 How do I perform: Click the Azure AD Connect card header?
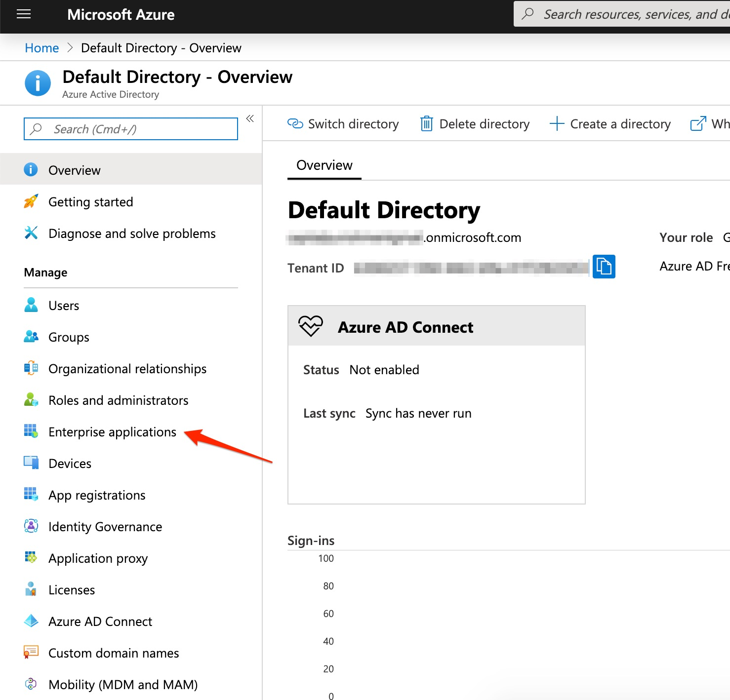click(437, 326)
